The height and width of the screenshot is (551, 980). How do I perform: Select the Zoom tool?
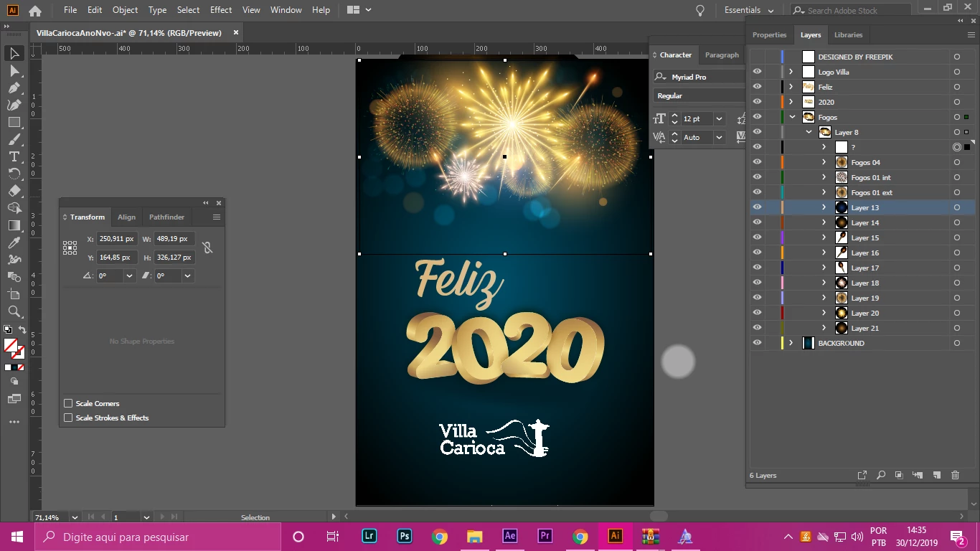(14, 311)
